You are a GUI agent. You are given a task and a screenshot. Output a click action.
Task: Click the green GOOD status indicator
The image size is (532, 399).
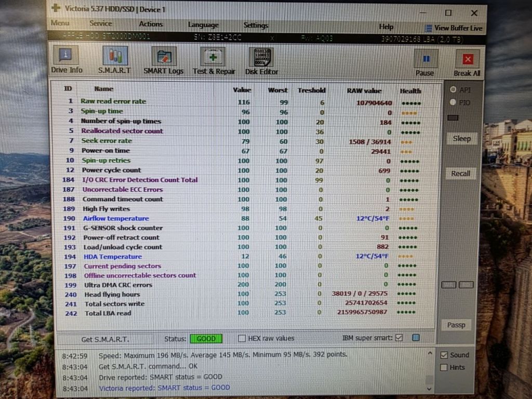tap(206, 339)
